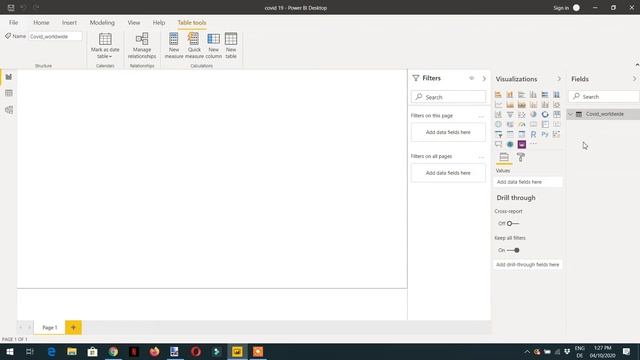
Task: Select the Gauge visual
Action: 522,124
